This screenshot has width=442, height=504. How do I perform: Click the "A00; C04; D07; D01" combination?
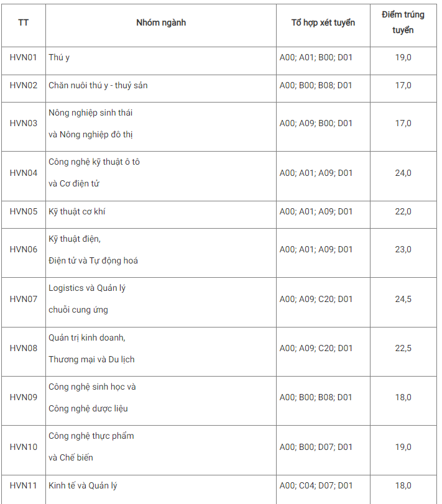tap(316, 485)
